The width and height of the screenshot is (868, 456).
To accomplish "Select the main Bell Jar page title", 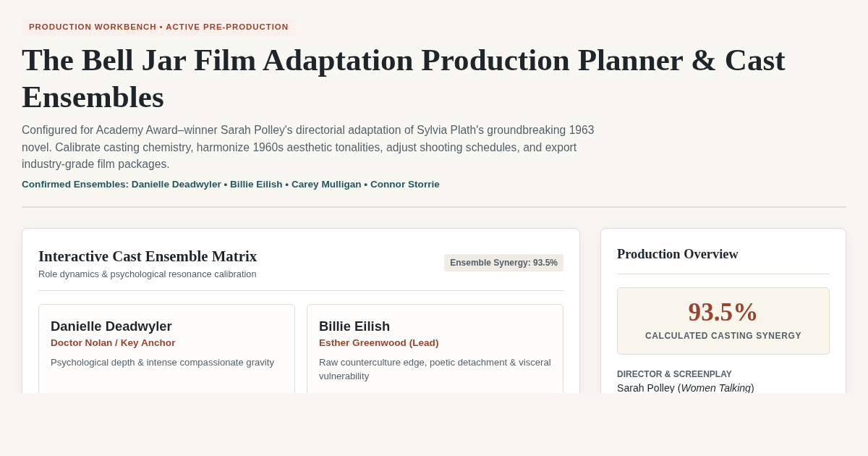I will click(x=403, y=78).
